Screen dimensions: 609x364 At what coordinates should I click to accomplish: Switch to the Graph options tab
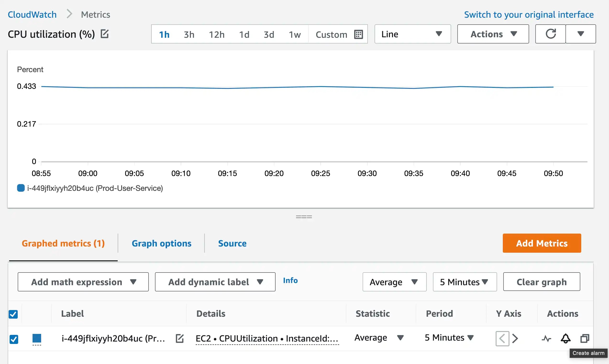(x=162, y=243)
